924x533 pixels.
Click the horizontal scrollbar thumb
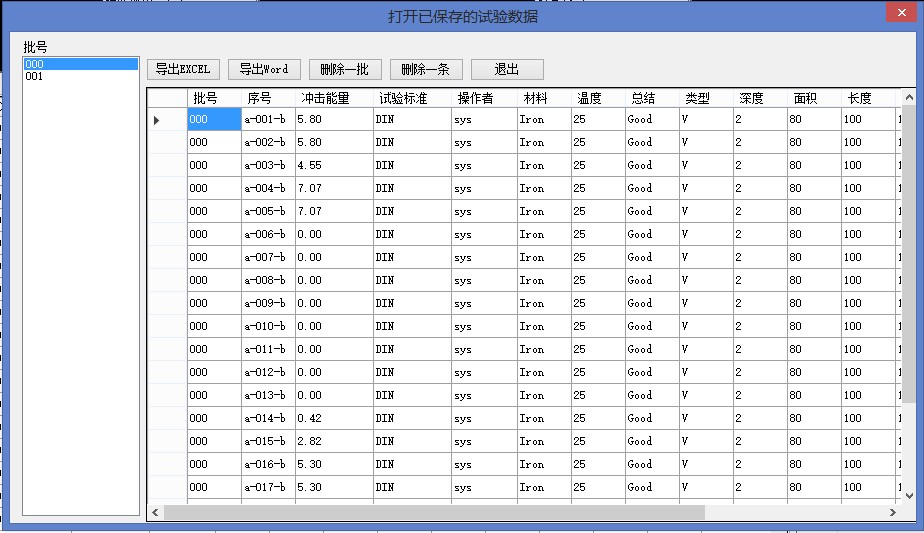point(434,512)
